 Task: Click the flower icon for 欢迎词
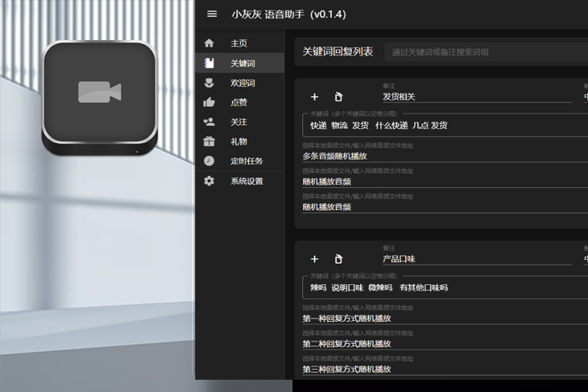click(x=209, y=82)
